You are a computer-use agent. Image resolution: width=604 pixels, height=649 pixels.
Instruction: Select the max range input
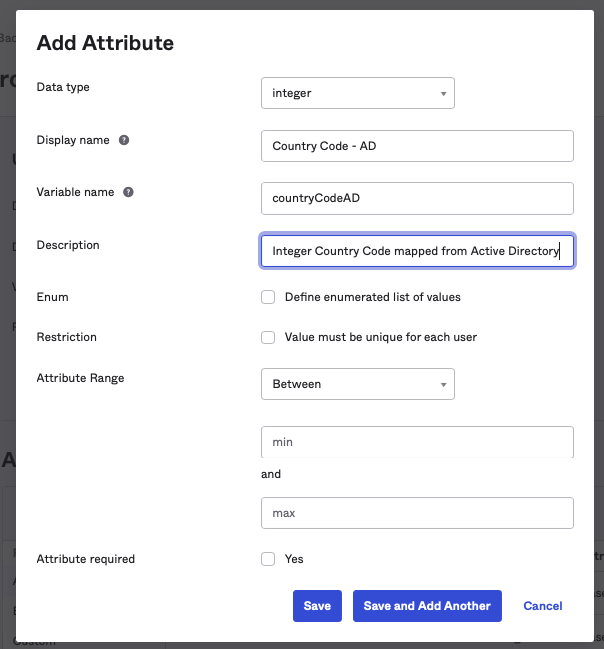[x=416, y=513]
